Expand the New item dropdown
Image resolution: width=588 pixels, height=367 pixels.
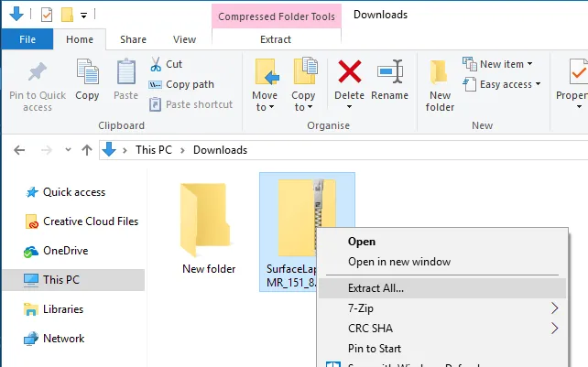point(499,64)
